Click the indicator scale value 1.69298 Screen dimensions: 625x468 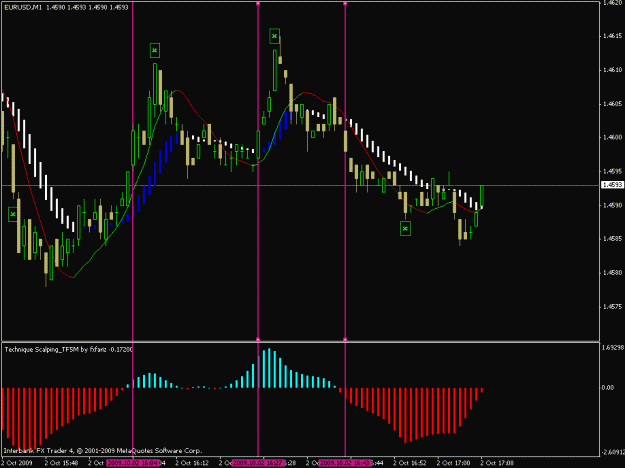pos(613,348)
